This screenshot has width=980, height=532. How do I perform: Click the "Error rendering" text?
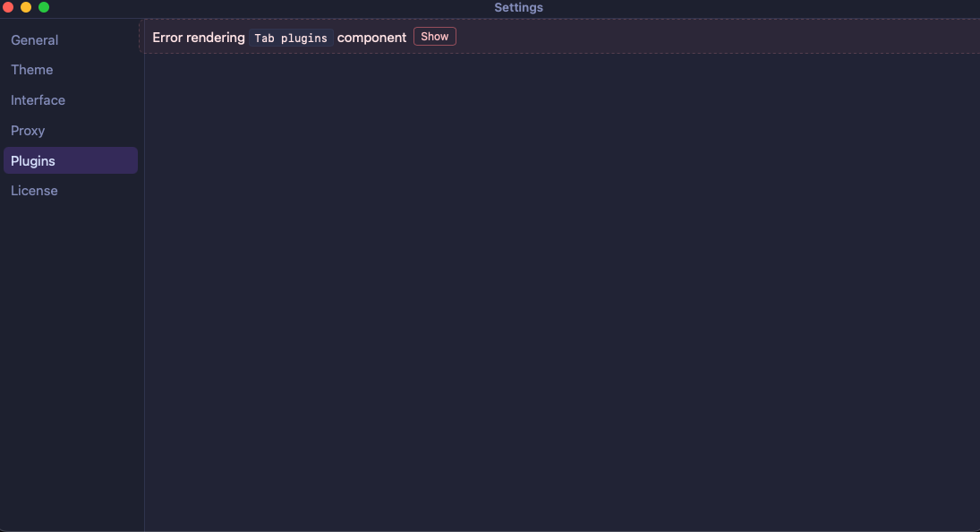(199, 38)
